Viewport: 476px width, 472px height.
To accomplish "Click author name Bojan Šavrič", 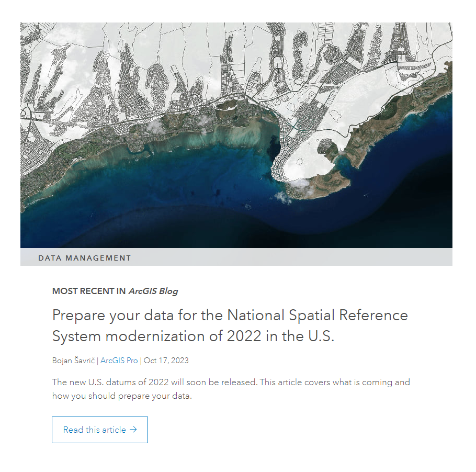I will [x=74, y=361].
